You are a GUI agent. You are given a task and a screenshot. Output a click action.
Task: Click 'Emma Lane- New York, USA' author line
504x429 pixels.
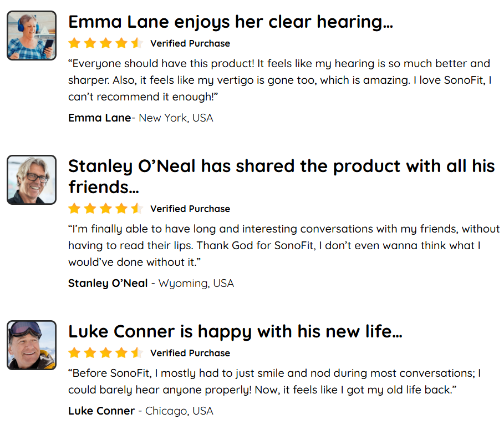140,118
